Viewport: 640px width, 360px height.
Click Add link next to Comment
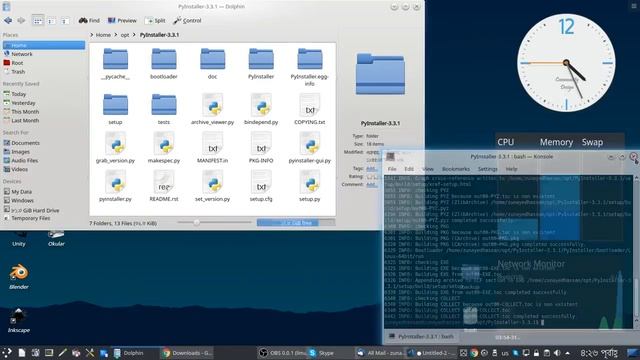tap(371, 184)
